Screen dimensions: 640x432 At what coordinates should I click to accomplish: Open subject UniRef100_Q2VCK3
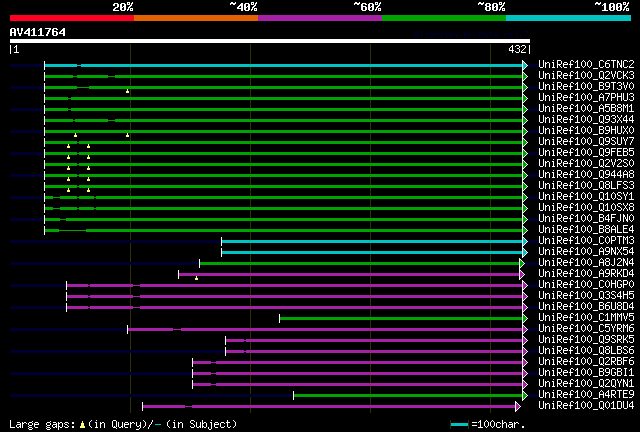pos(586,76)
